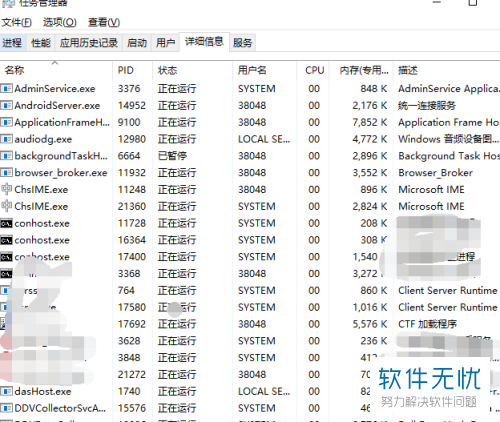Screen dimensions: 500x422
Task: Sort by the CPU column header
Action: 313,70
